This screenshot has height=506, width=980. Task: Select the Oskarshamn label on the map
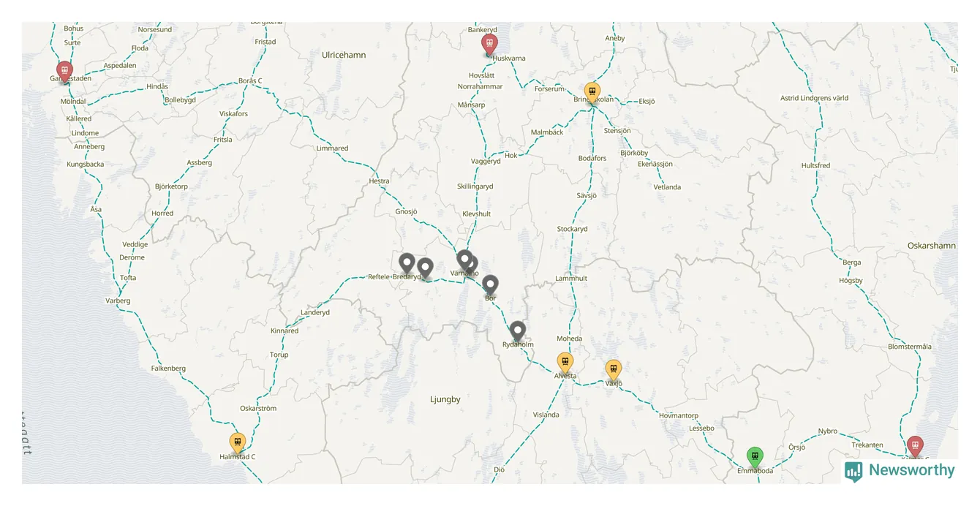[931, 246]
